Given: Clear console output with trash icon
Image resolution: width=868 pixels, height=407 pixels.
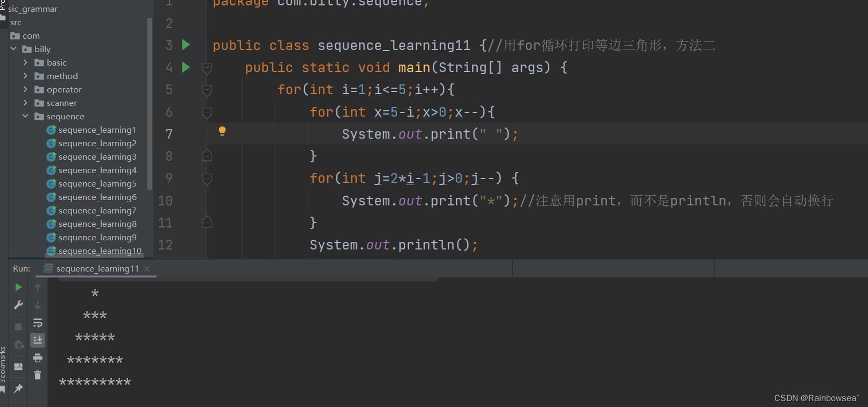Looking at the screenshot, I should coord(38,375).
